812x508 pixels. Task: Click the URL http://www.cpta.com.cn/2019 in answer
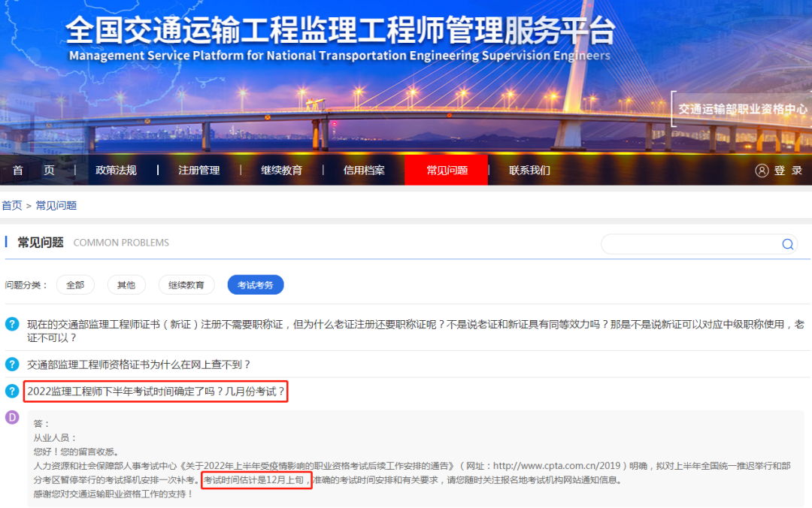click(x=556, y=465)
